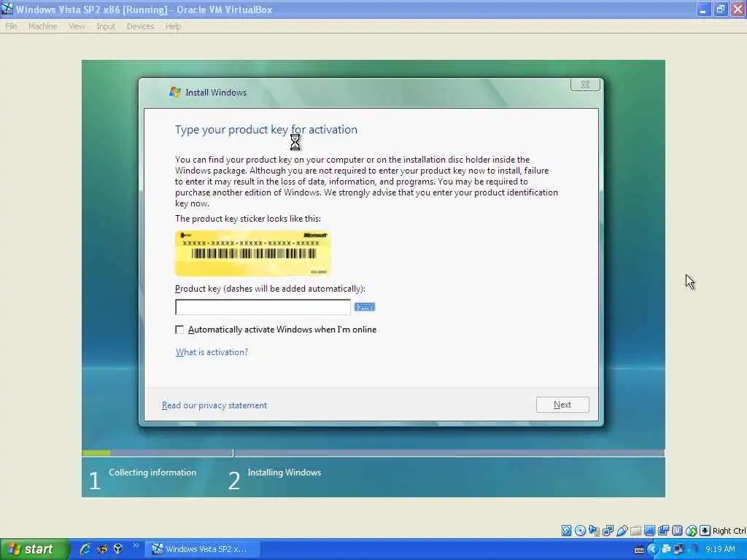Select Windows Vista SP2 taskbar button

pyautogui.click(x=203, y=549)
